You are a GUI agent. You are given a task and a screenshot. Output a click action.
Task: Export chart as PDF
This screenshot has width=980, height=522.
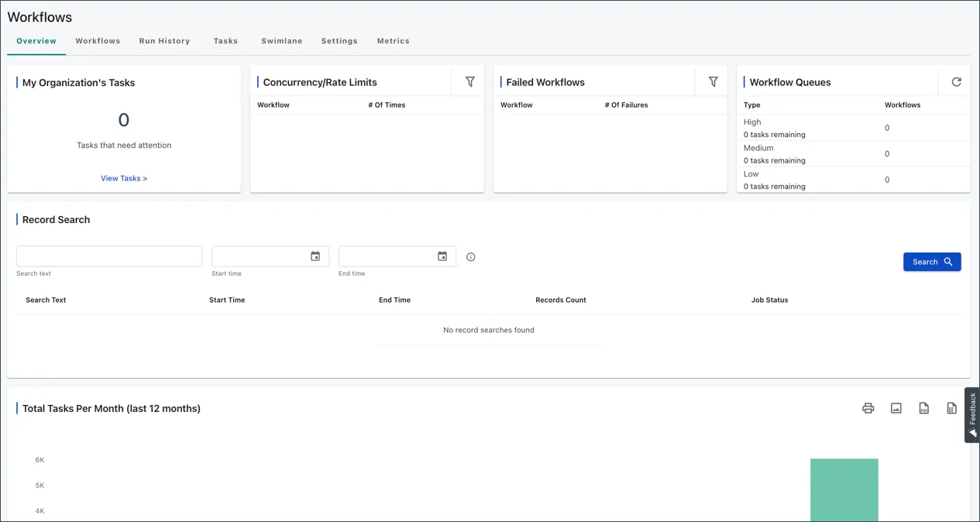924,408
